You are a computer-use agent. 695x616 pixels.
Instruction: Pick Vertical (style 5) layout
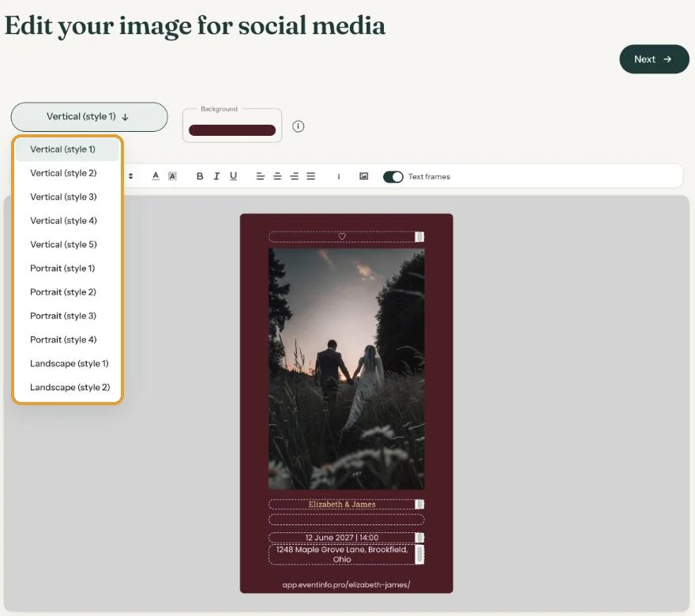[67, 245]
